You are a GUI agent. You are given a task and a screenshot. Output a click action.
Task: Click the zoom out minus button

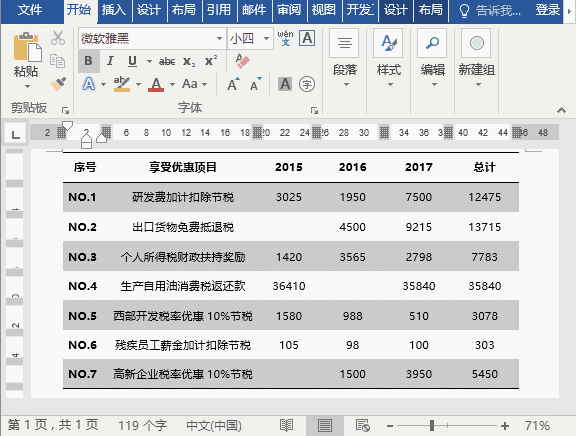(390, 426)
